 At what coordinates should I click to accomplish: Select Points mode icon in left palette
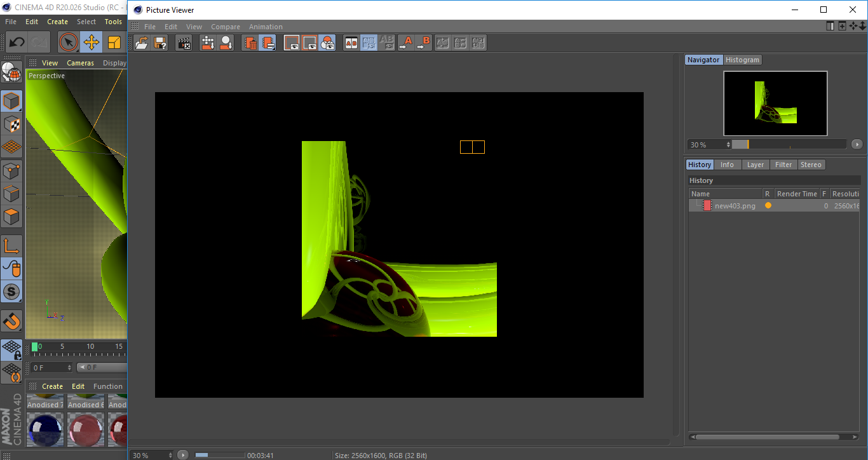point(11,170)
